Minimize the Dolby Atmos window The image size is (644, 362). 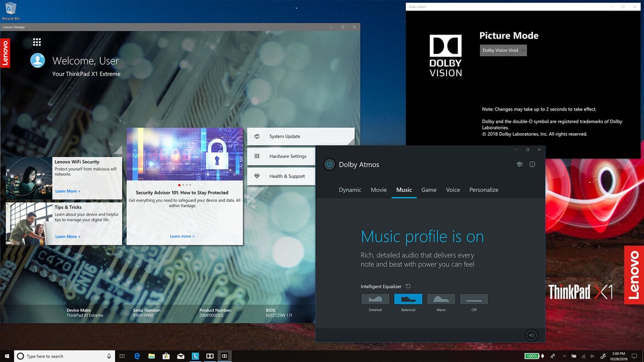pos(516,150)
